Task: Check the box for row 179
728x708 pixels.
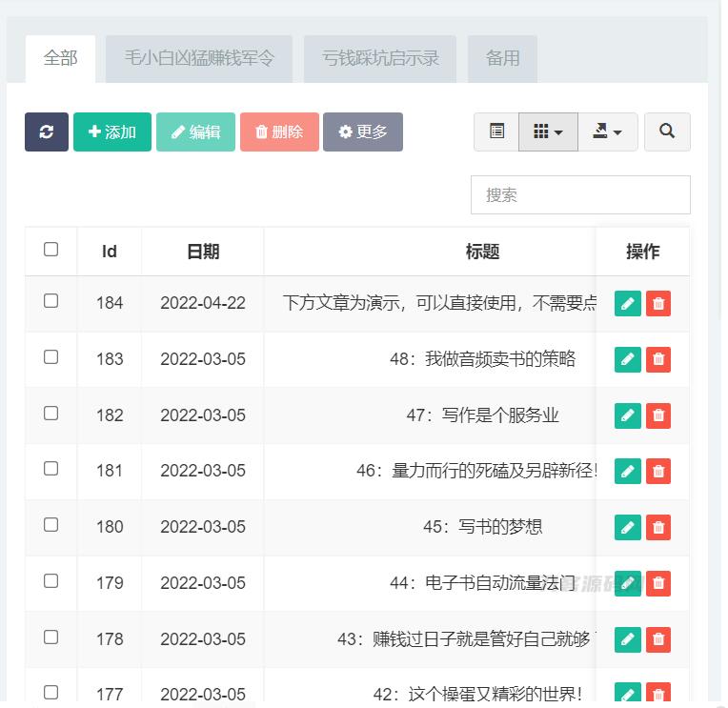Action: pos(51,581)
